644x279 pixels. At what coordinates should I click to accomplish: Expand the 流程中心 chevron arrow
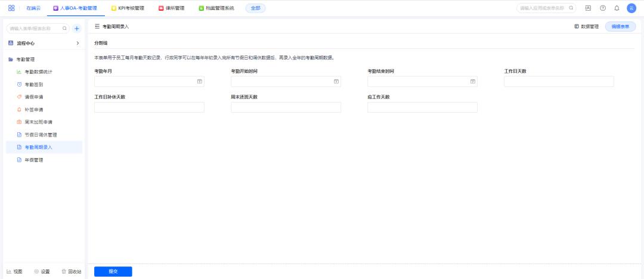78,43
